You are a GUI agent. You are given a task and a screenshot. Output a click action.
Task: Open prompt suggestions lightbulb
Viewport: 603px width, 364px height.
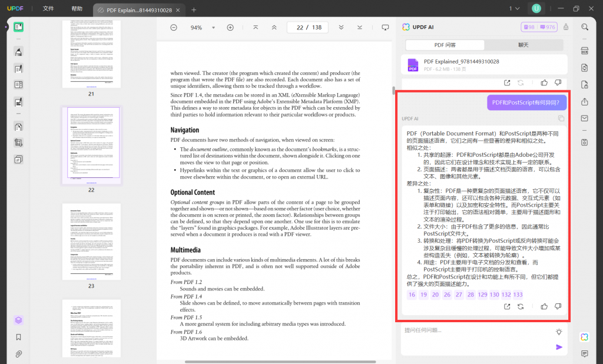click(559, 332)
